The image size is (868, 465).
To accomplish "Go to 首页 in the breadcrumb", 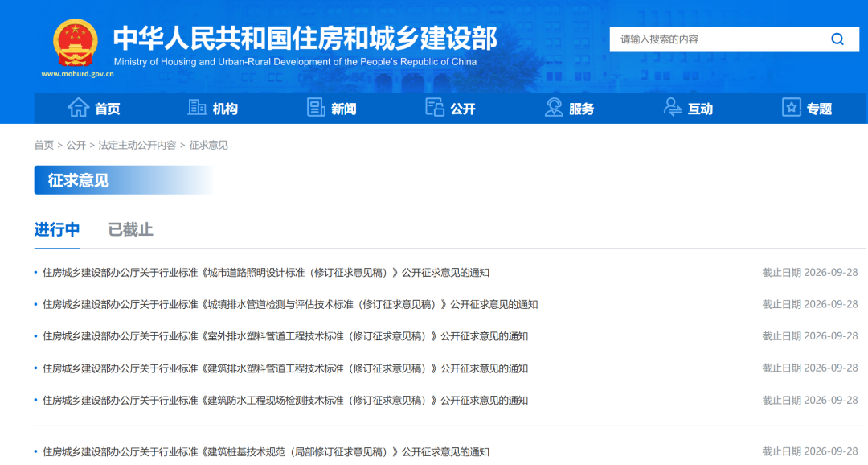I will coord(43,145).
